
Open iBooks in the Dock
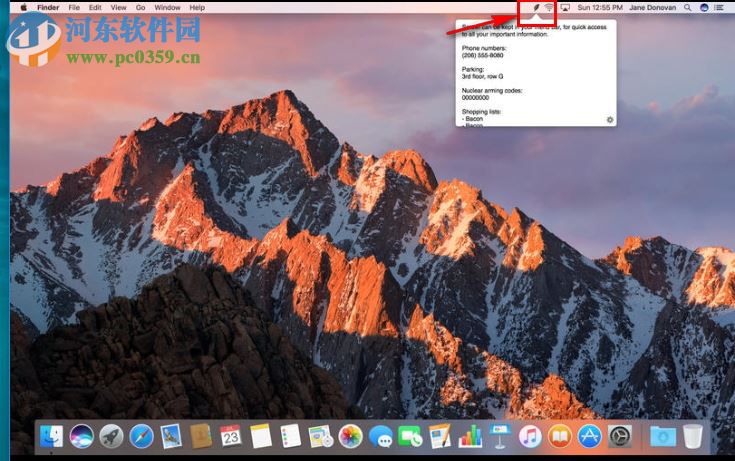[560, 436]
